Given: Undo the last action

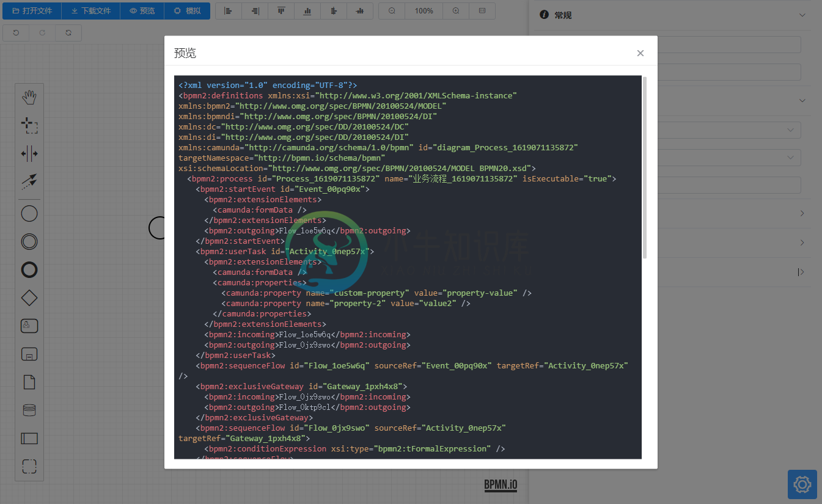Looking at the screenshot, I should click(x=16, y=33).
